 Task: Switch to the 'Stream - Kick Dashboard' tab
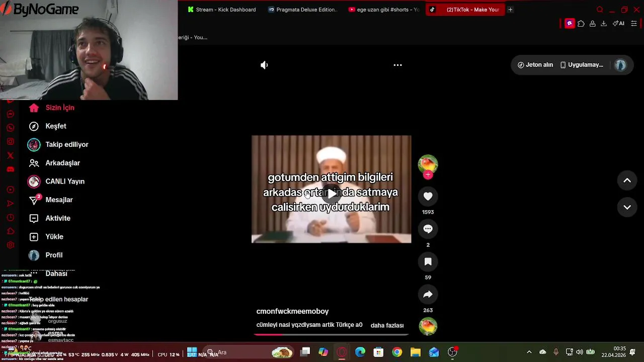click(x=222, y=10)
